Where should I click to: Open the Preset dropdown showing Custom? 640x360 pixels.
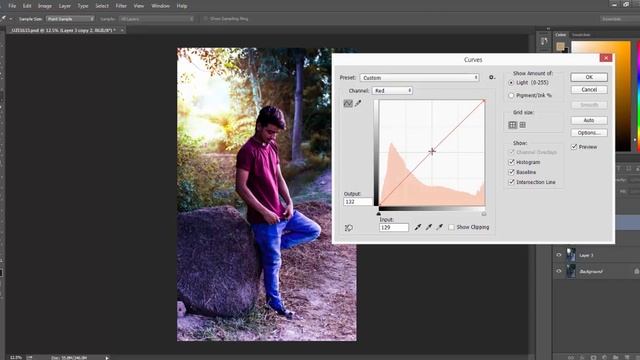419,78
